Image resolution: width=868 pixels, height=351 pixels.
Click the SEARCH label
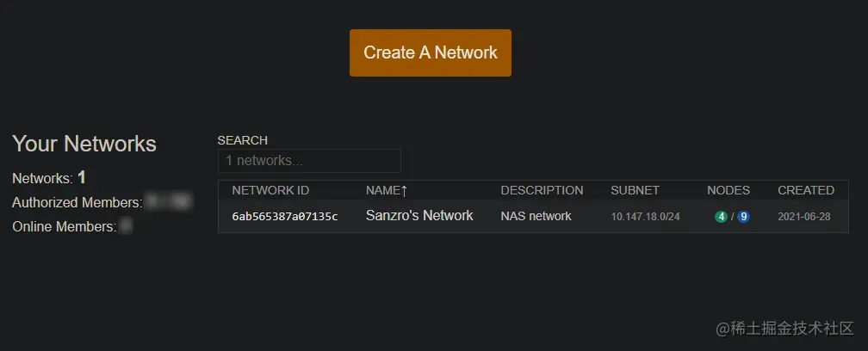pyautogui.click(x=243, y=140)
